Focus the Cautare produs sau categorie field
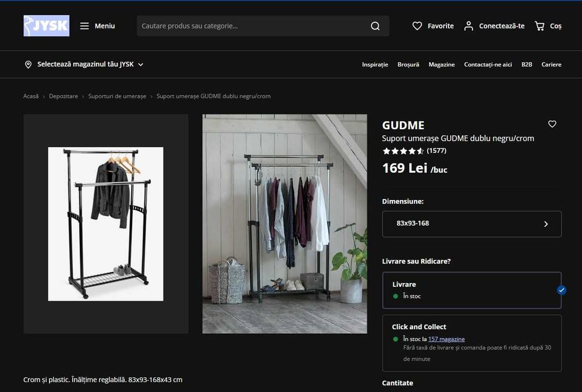This screenshot has height=392, width=582. tap(263, 26)
